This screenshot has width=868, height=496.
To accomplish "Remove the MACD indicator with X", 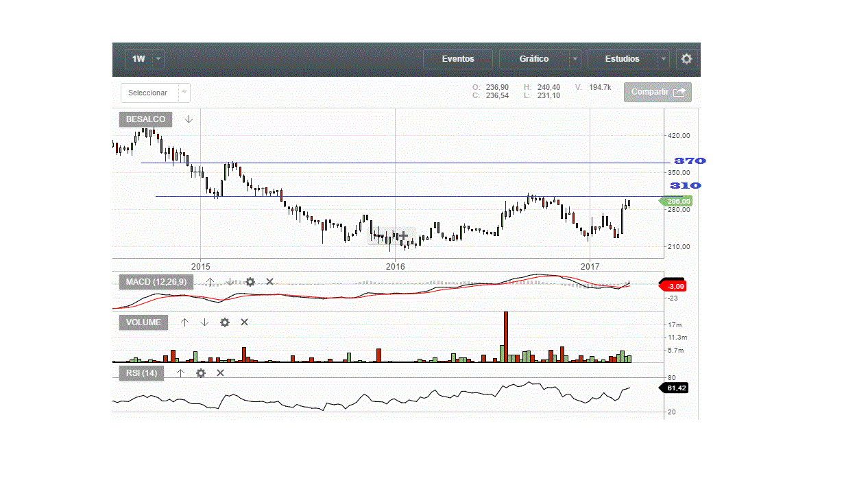I will tap(269, 282).
